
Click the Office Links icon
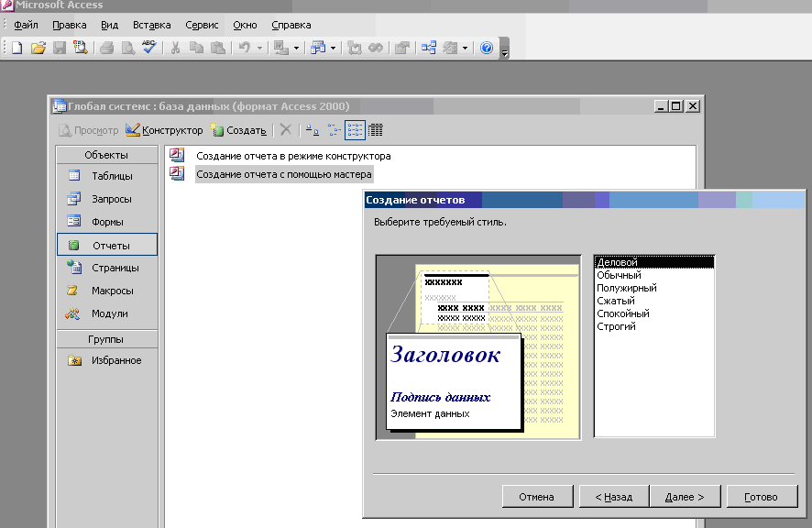281,49
